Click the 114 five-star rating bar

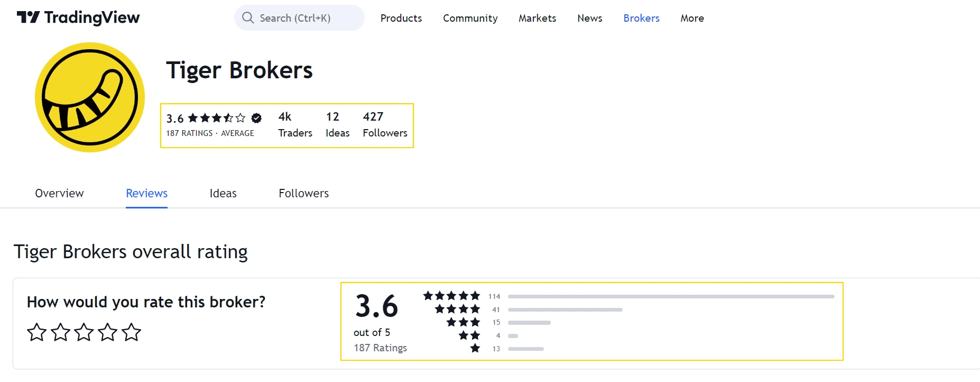671,296
